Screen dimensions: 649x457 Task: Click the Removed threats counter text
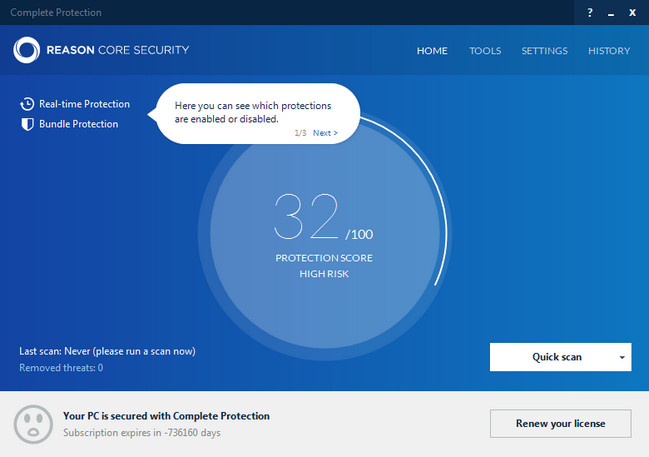[x=61, y=368]
